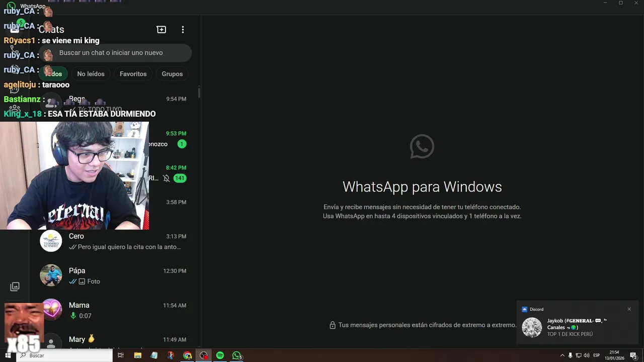Open Spotify from the taskbar
644x362 pixels.
(220, 355)
